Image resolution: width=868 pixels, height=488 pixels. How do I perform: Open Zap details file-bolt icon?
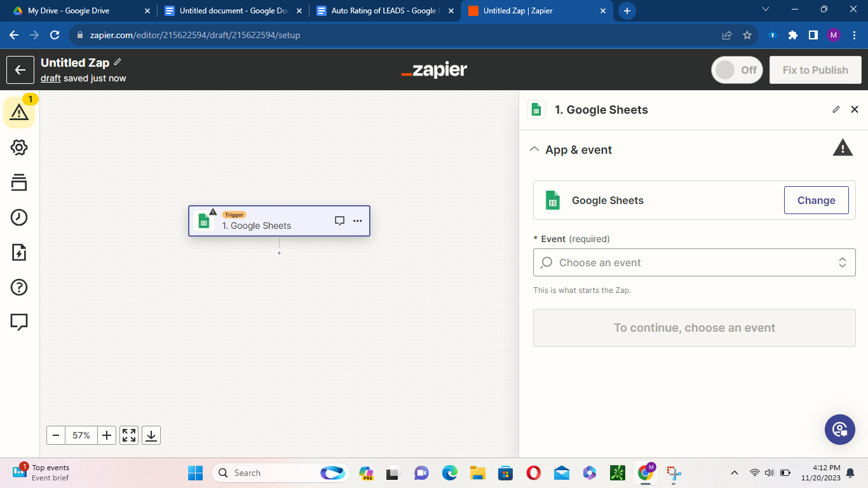(x=19, y=252)
